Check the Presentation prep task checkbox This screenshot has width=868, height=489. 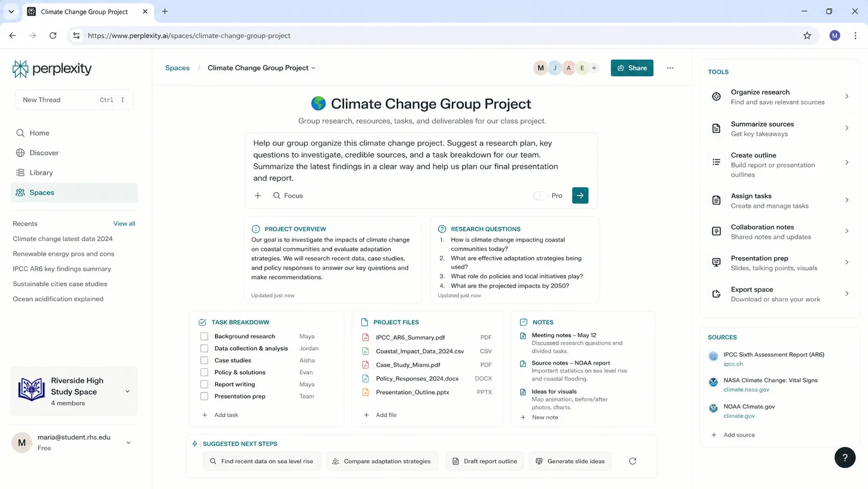205,397
